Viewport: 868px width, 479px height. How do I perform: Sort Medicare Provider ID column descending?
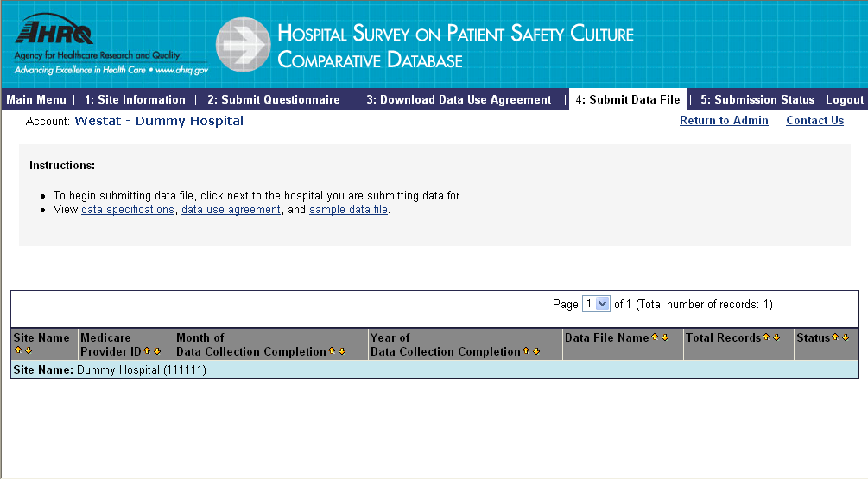[157, 351]
